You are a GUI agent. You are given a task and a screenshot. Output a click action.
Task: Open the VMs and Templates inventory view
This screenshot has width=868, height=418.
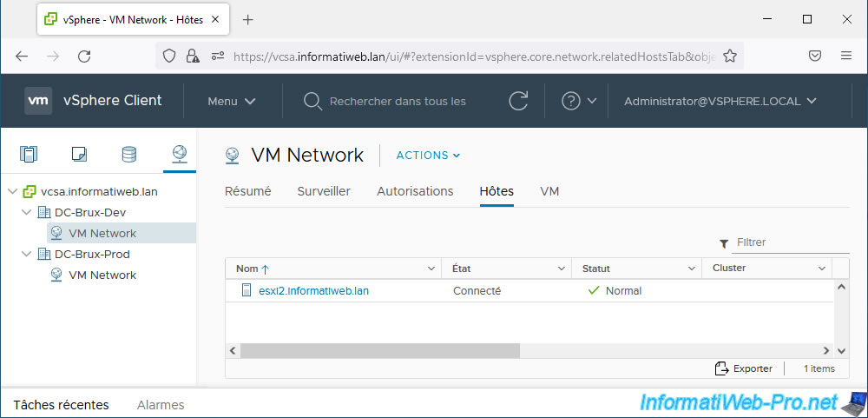tap(79, 155)
